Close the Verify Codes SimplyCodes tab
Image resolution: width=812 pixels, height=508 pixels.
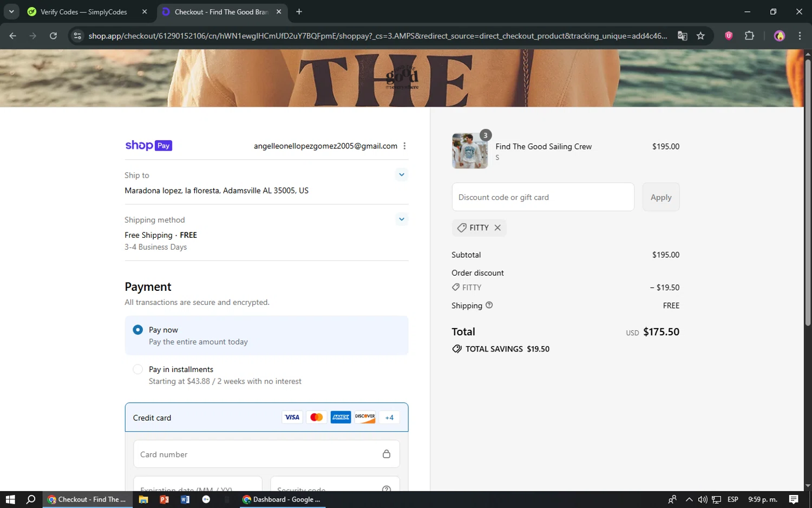[145, 12]
